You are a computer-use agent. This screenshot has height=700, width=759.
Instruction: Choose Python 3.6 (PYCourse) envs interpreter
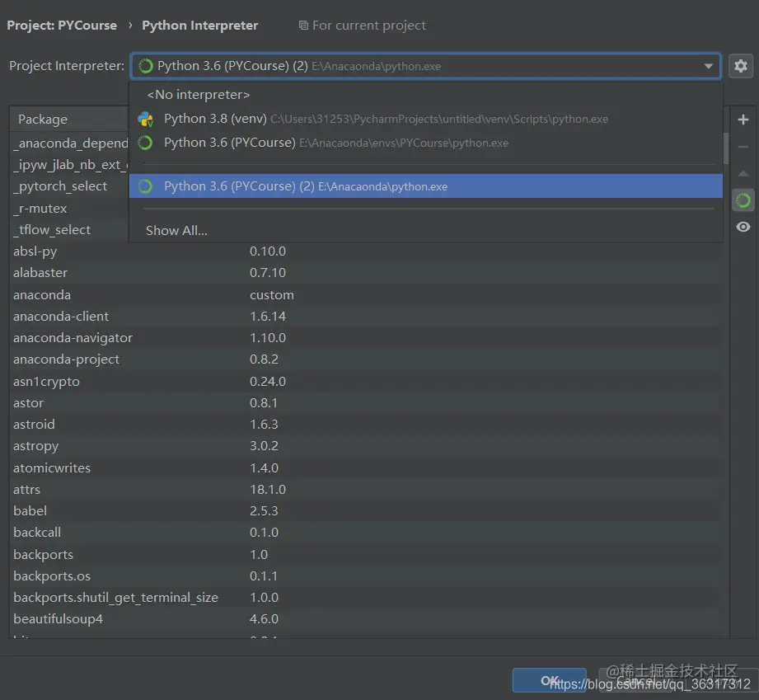point(425,143)
